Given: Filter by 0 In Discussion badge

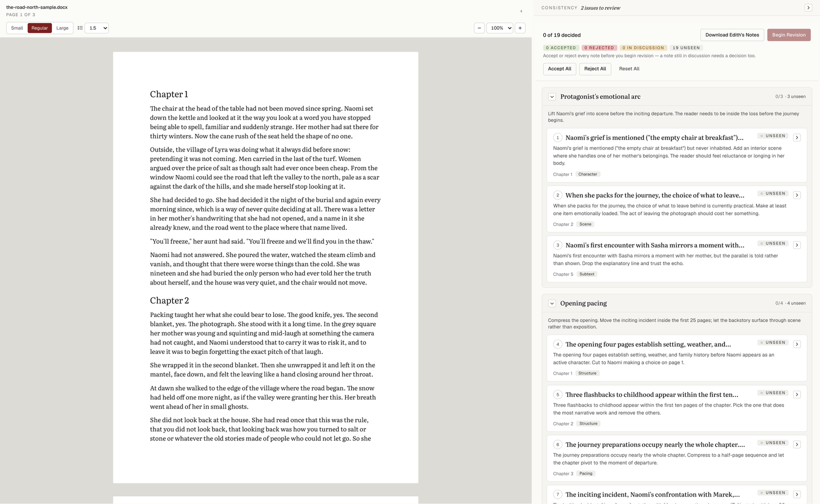Looking at the screenshot, I should point(643,48).
